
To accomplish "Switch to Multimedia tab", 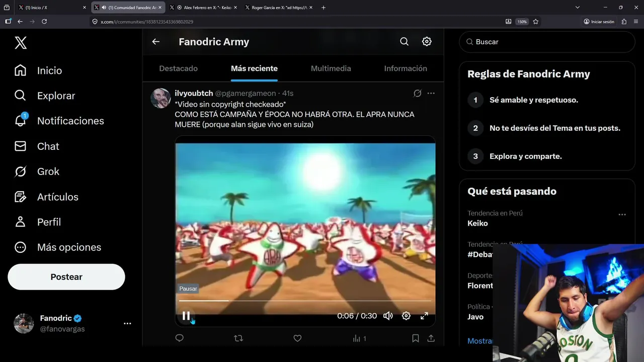I will point(331,68).
